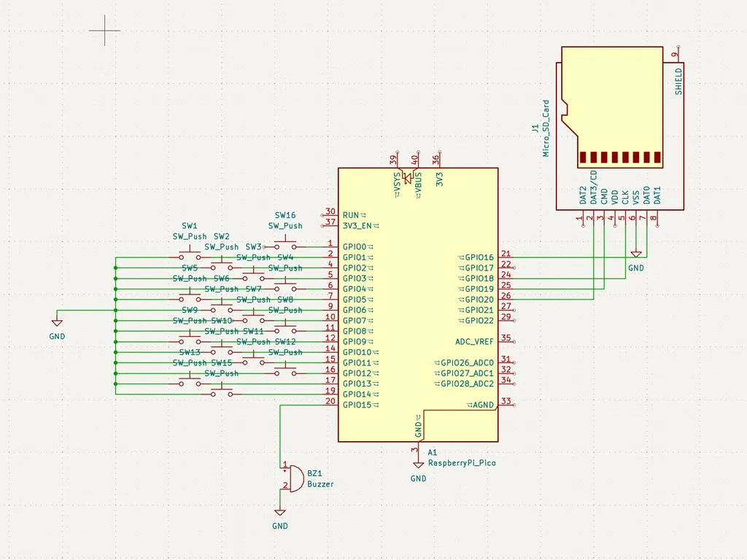Click the '3V3' pin label at pin 36
This screenshot has width=747, height=560.
(439, 179)
